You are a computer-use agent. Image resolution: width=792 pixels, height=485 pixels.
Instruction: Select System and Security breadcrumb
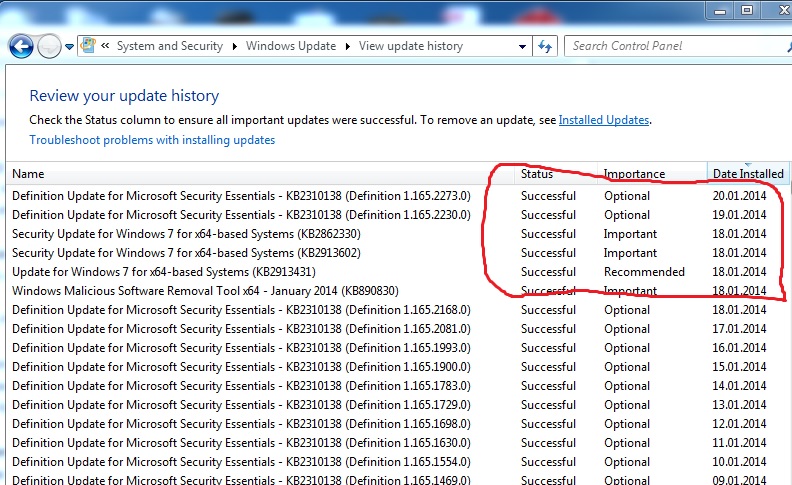[170, 46]
